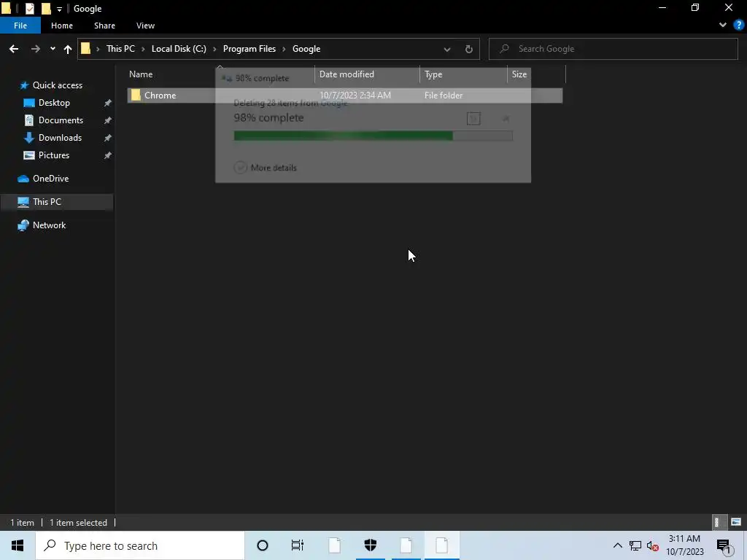Image resolution: width=747 pixels, height=560 pixels.
Task: Expand the ribbon with the chevron
Action: pyautogui.click(x=723, y=26)
